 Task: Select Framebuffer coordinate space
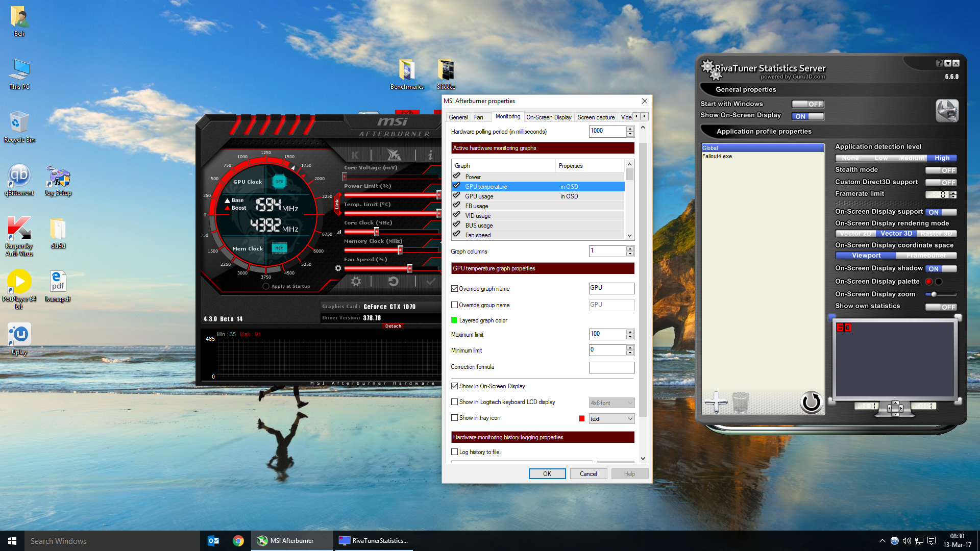[x=926, y=256]
